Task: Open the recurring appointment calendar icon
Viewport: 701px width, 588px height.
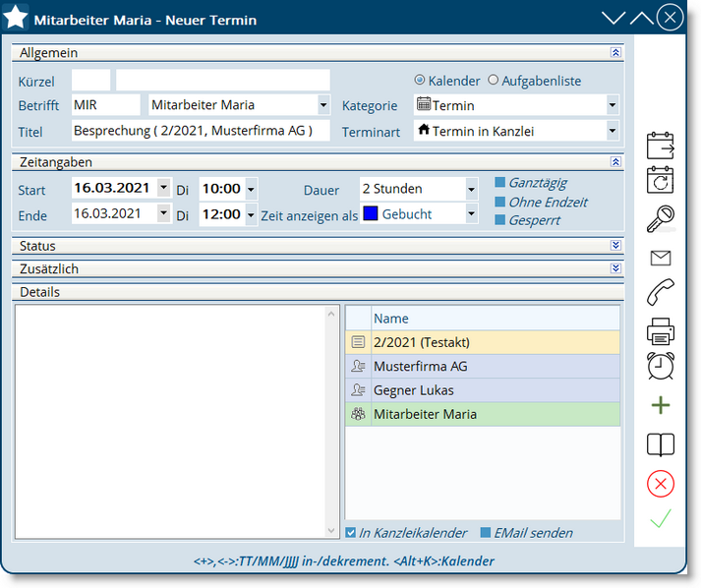Action: pos(661,180)
